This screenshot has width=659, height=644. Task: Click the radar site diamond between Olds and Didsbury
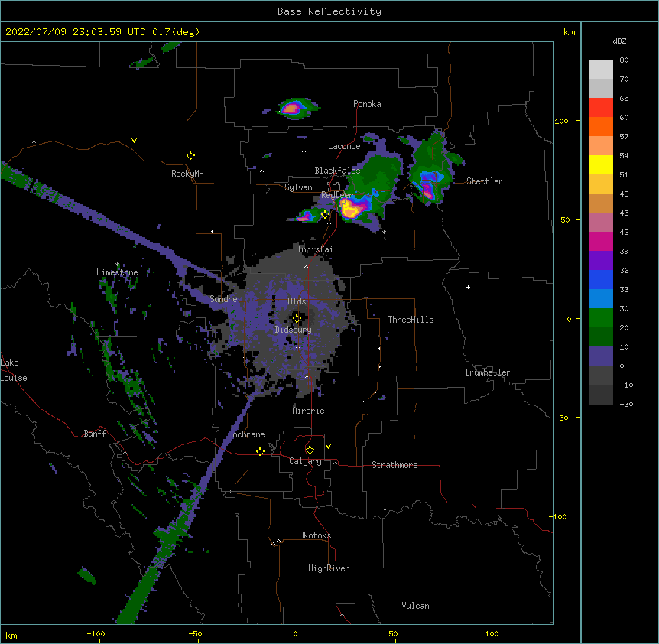pyautogui.click(x=297, y=319)
